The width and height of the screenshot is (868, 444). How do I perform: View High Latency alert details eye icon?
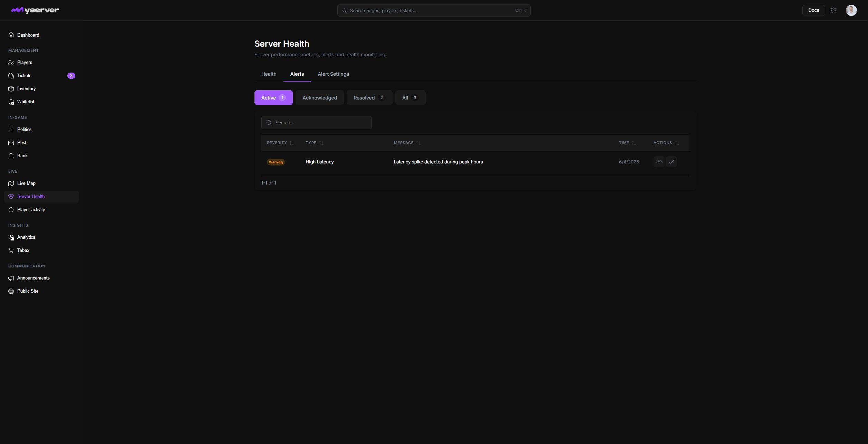tap(659, 162)
